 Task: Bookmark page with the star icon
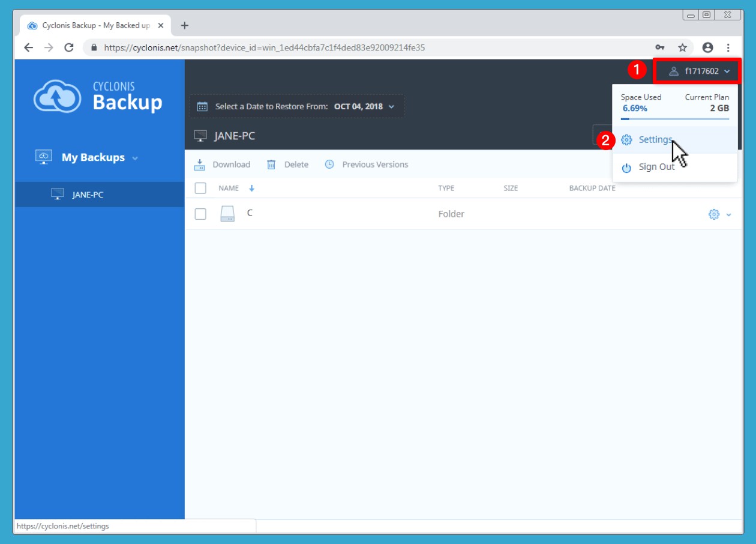[x=682, y=47]
